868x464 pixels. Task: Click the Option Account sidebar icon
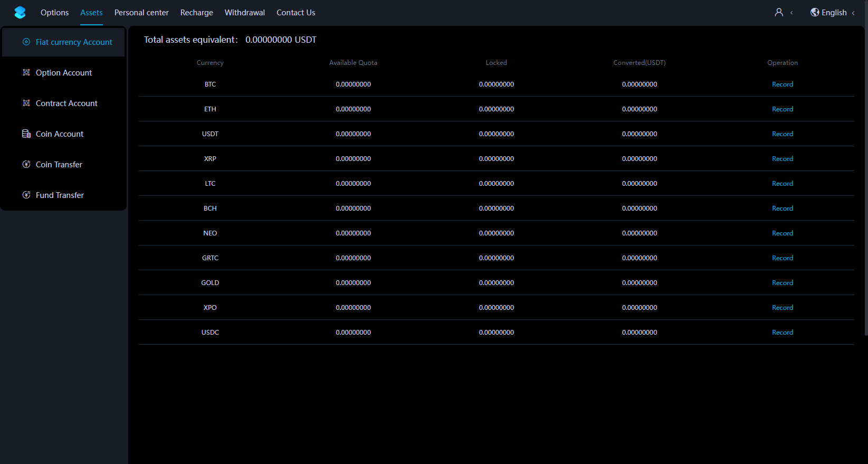(x=26, y=72)
